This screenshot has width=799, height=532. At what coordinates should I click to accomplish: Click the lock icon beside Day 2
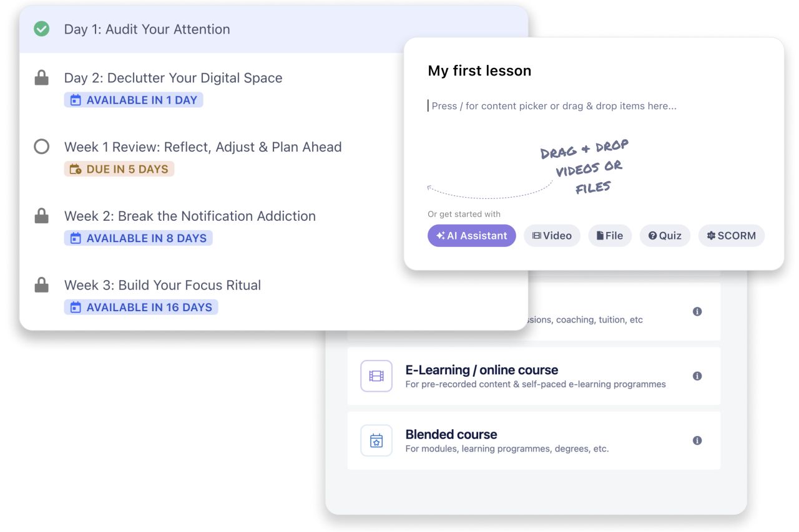[41, 78]
